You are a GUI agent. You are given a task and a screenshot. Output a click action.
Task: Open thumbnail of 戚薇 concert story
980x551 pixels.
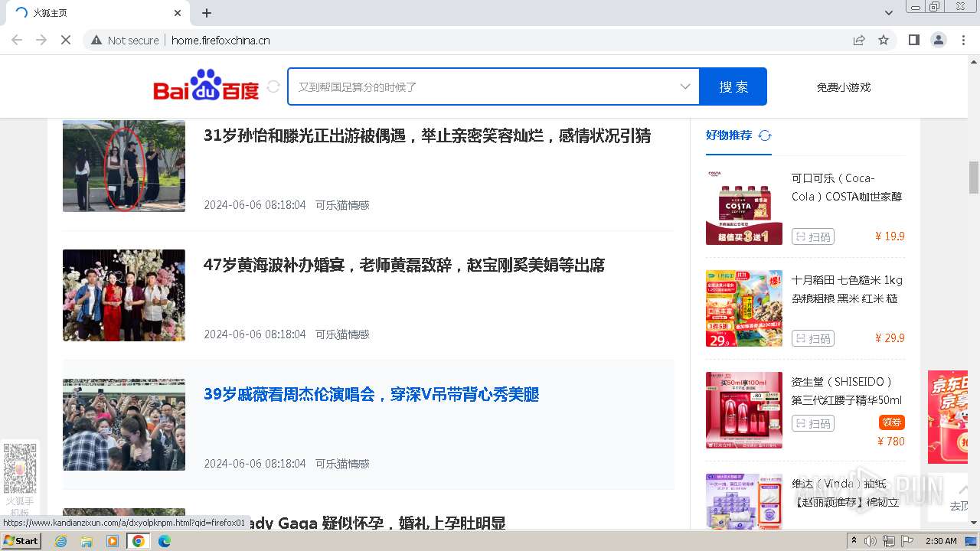pos(124,425)
